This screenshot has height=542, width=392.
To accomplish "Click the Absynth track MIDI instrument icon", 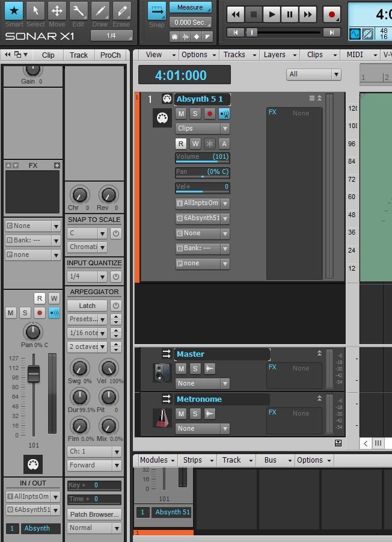I will pyautogui.click(x=162, y=118).
